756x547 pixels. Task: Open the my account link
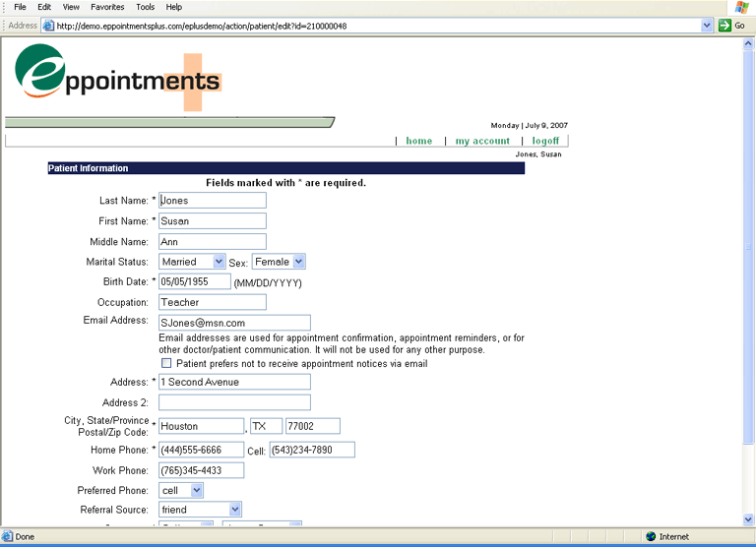[482, 141]
